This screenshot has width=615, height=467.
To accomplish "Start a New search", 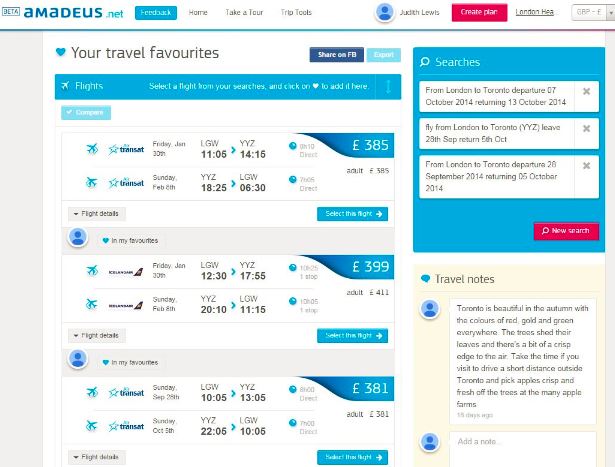I will click(x=566, y=231).
